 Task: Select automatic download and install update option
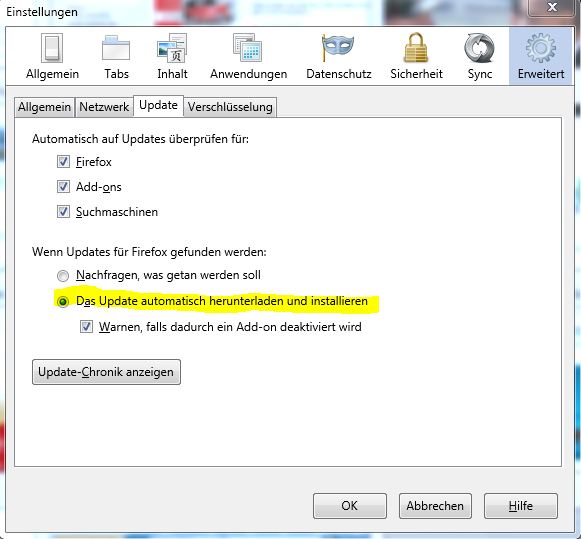tap(63, 302)
